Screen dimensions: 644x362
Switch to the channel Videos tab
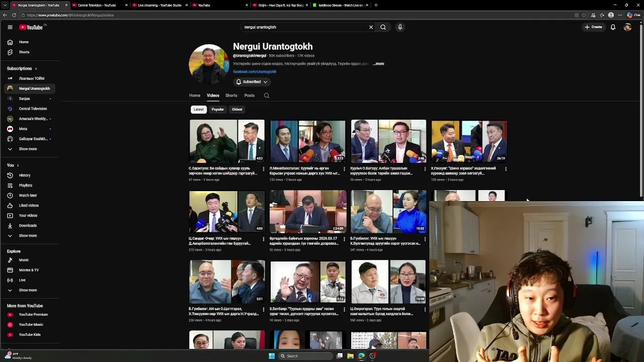tap(213, 96)
